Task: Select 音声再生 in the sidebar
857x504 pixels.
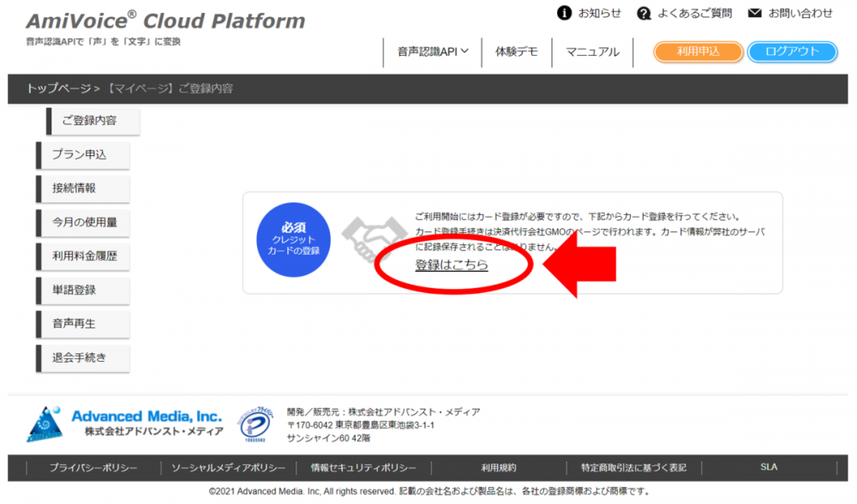Action: click(x=83, y=324)
